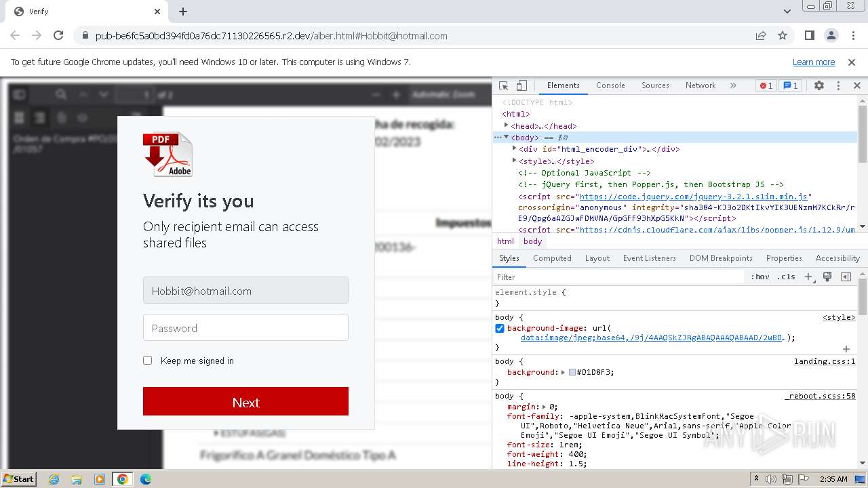The width and height of the screenshot is (868, 488).
Task: Open the base64 background image data link
Action: (652, 338)
